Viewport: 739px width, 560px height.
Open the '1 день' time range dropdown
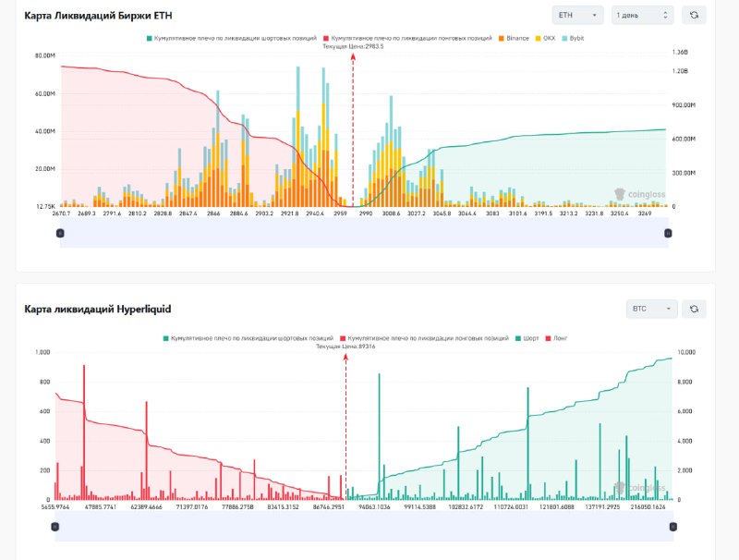click(642, 15)
